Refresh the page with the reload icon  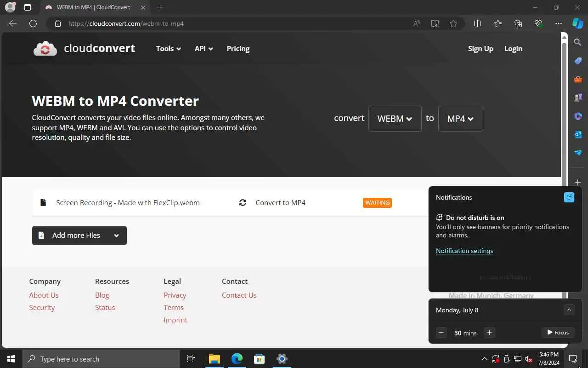click(33, 23)
